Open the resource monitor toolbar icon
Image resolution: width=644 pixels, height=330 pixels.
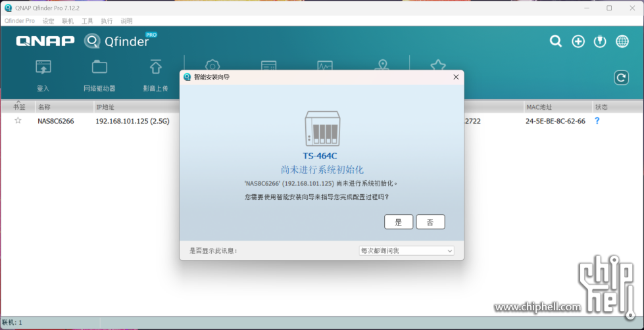[325, 65]
